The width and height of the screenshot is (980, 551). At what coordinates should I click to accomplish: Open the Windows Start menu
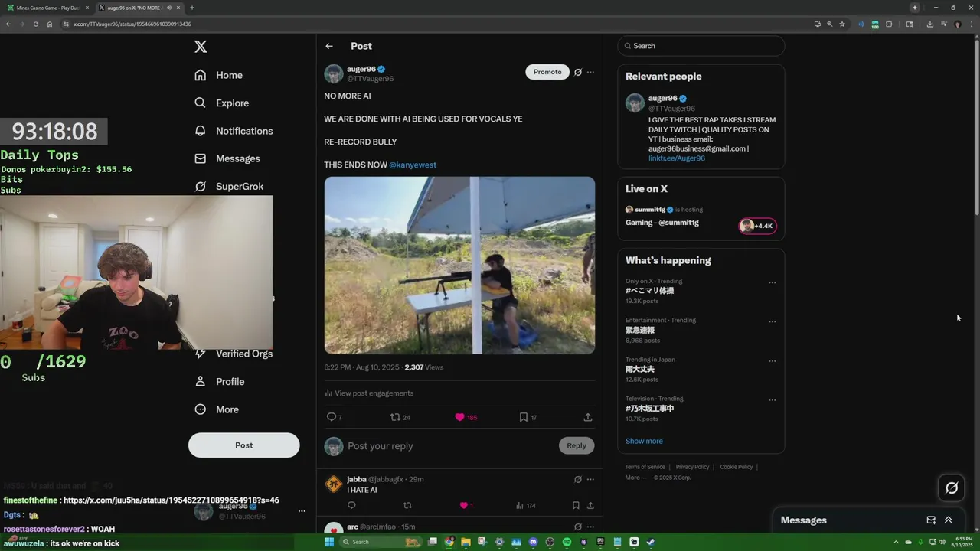point(329,542)
